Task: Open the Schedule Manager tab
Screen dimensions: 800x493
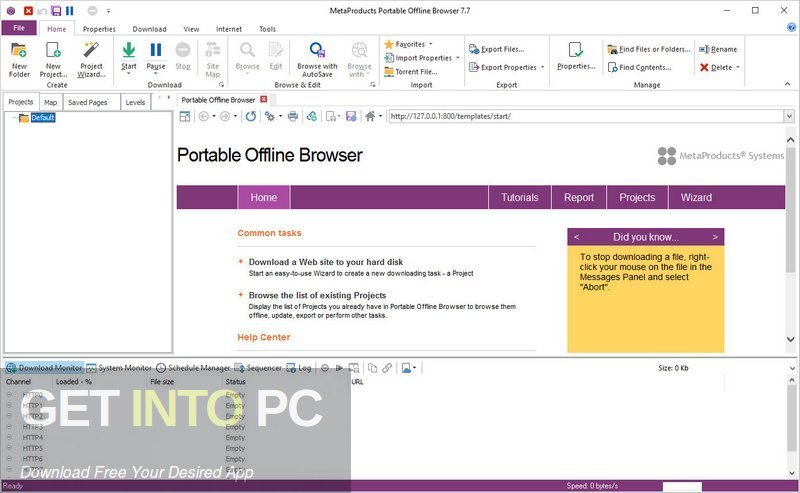Action: pyautogui.click(x=193, y=367)
